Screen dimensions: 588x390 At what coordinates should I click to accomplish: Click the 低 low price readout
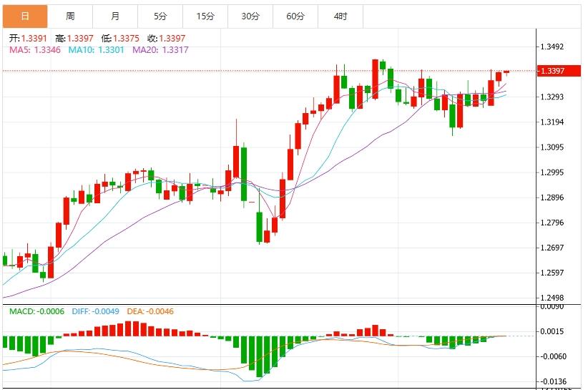point(120,39)
